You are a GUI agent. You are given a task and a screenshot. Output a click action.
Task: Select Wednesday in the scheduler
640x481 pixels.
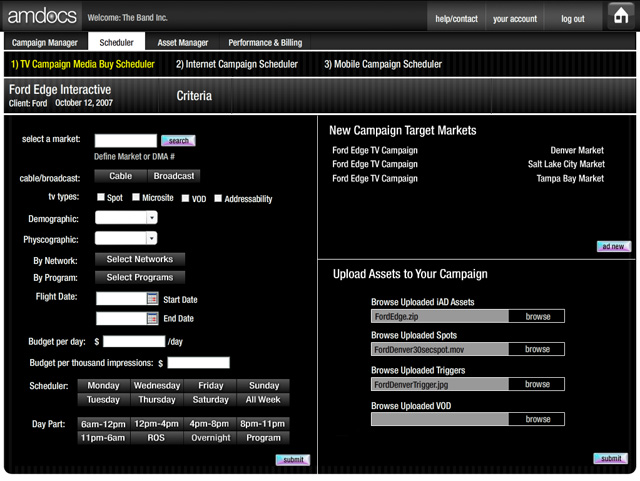tap(157, 385)
